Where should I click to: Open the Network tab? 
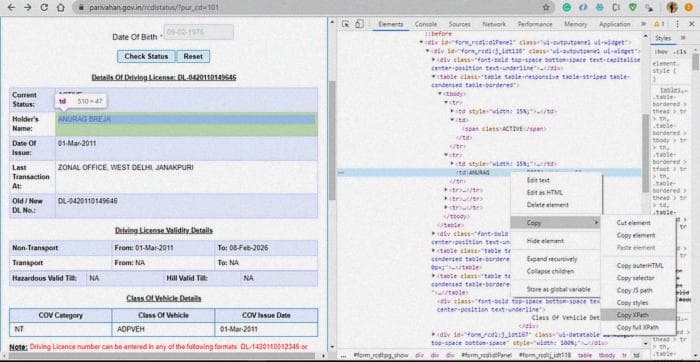tap(494, 24)
